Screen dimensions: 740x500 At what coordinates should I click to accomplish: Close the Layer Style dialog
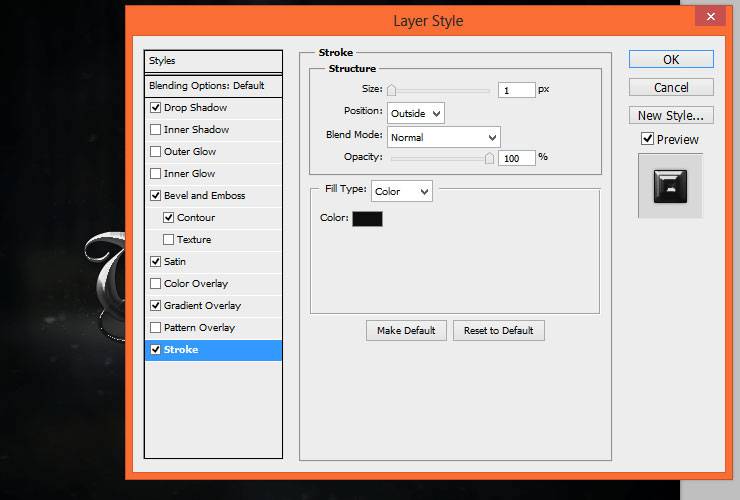711,17
